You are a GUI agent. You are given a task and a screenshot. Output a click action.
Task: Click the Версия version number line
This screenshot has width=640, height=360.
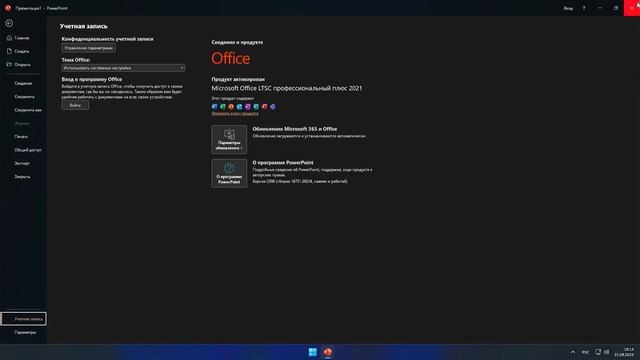[300, 181]
